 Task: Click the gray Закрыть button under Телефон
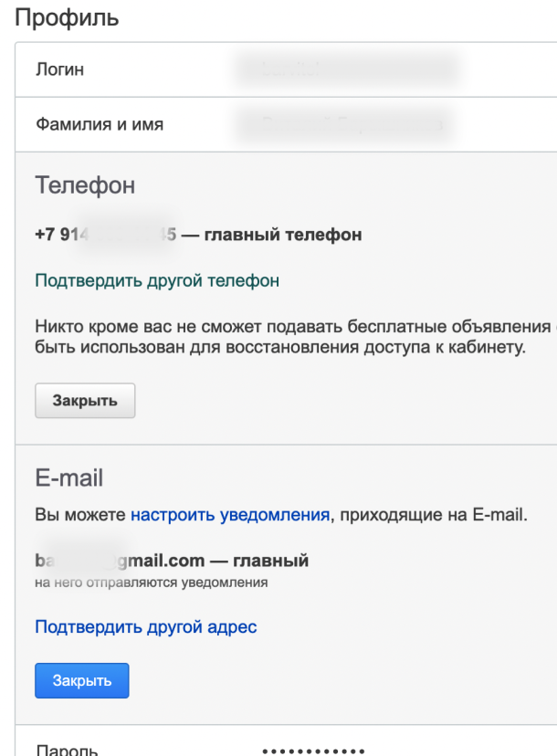(x=85, y=401)
